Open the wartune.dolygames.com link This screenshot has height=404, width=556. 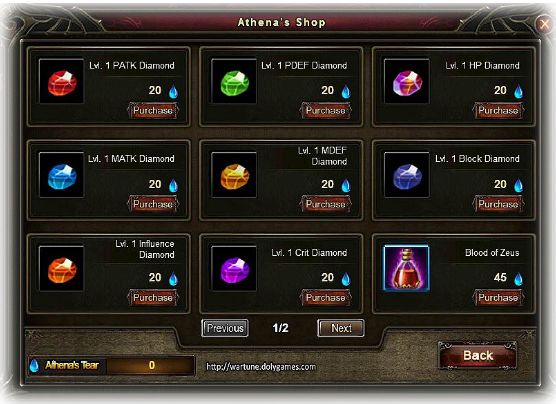pyautogui.click(x=261, y=367)
